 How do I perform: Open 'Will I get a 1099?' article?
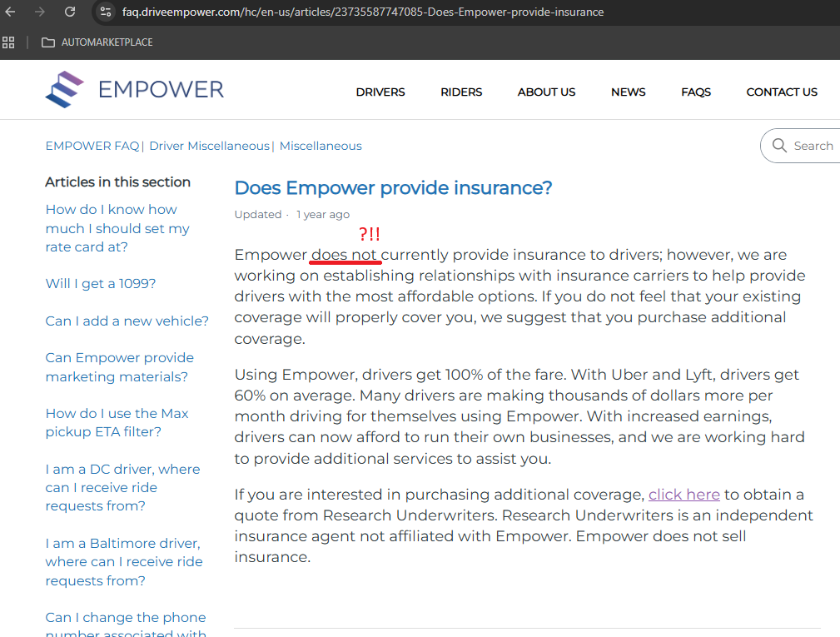[x=101, y=283]
